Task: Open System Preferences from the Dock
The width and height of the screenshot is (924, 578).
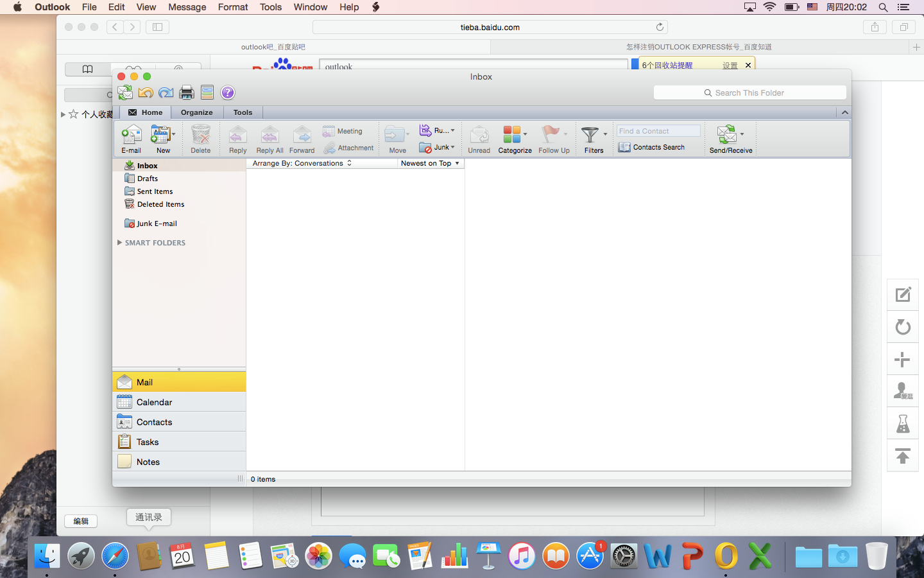Action: click(624, 556)
